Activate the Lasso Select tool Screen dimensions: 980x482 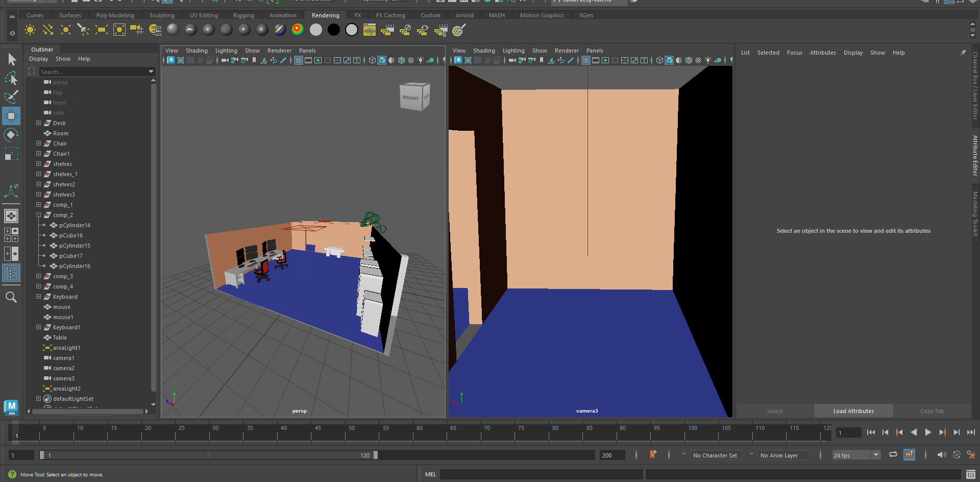[x=11, y=78]
